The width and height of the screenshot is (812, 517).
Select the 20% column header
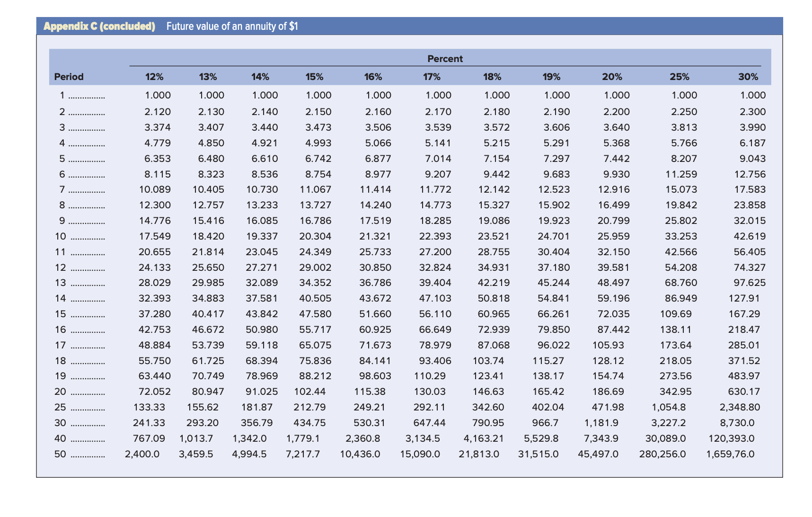point(612,76)
